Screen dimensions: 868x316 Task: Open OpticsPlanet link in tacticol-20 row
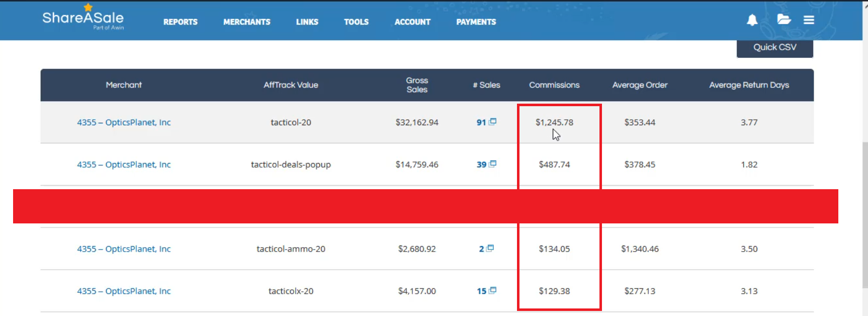click(x=124, y=122)
